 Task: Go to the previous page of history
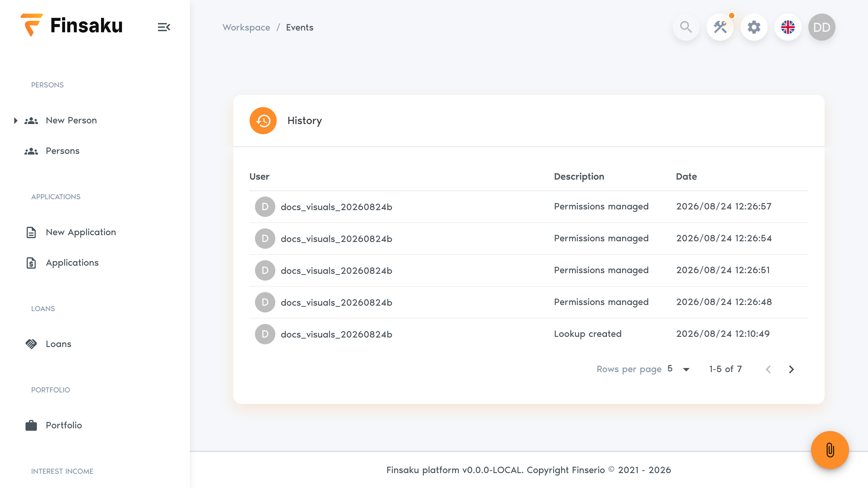coord(768,369)
